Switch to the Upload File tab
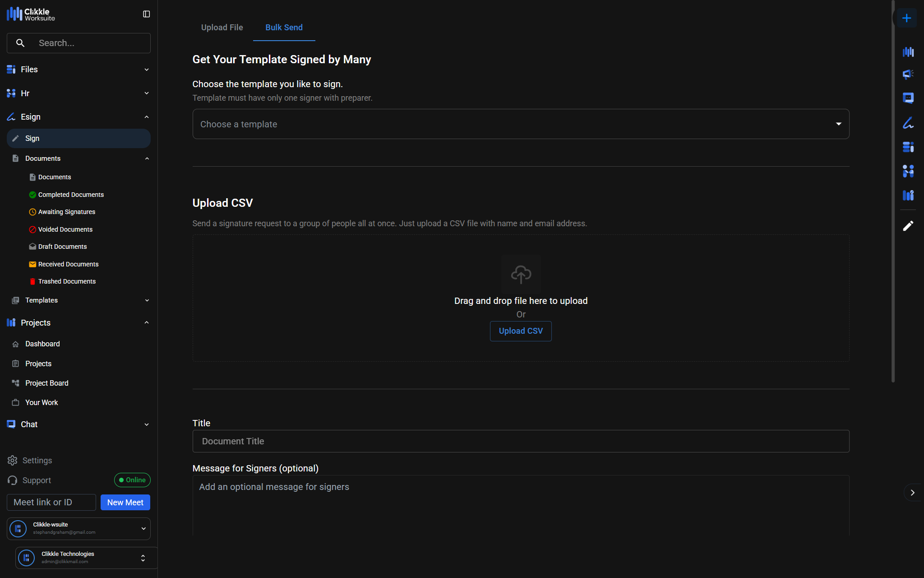Image resolution: width=924 pixels, height=578 pixels. pos(222,28)
